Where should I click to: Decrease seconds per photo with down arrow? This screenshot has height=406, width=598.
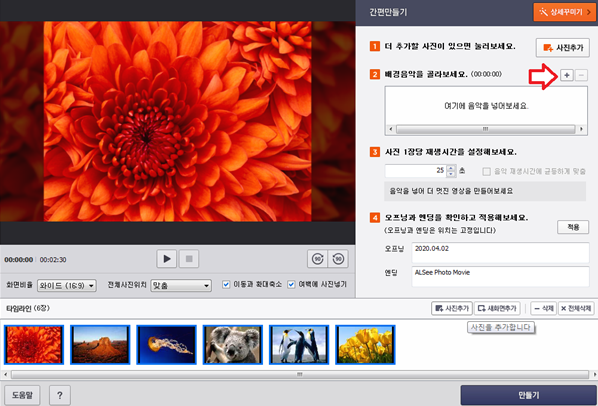[x=451, y=173]
